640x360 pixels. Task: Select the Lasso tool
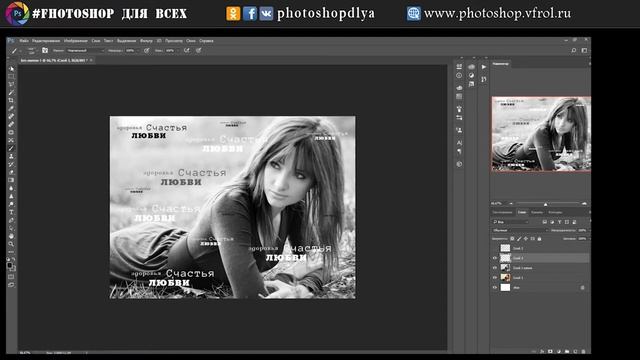(11, 84)
